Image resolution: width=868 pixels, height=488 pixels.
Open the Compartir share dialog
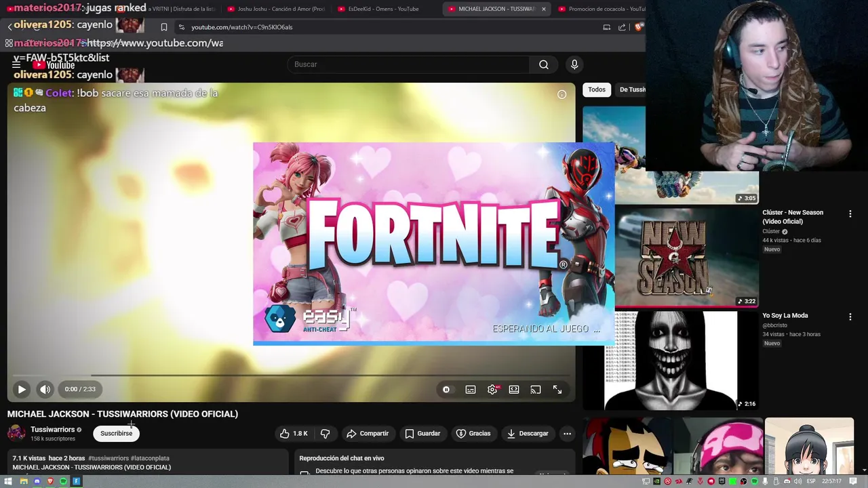(368, 434)
